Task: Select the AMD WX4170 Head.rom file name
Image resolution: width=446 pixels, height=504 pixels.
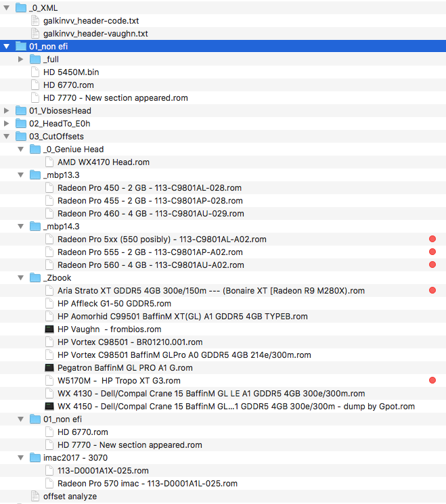Action: (x=104, y=162)
